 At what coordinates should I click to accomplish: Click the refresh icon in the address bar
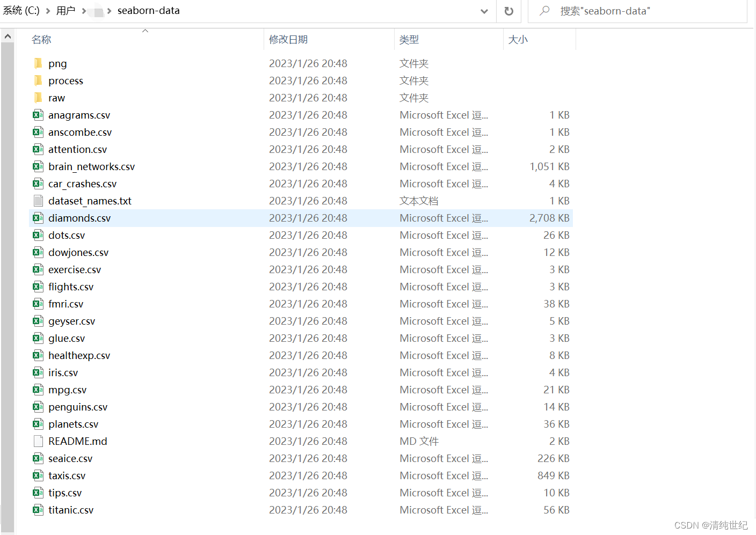coord(508,11)
